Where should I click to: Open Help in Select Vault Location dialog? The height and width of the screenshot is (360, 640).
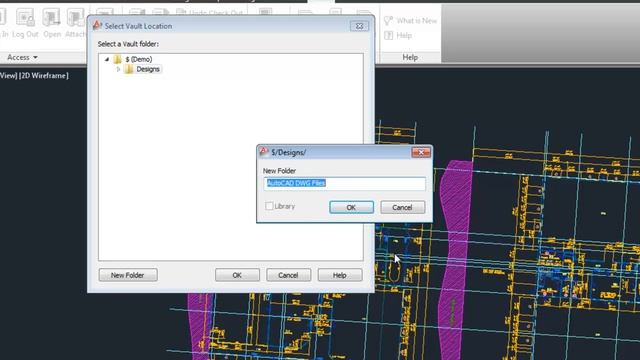tap(340, 275)
